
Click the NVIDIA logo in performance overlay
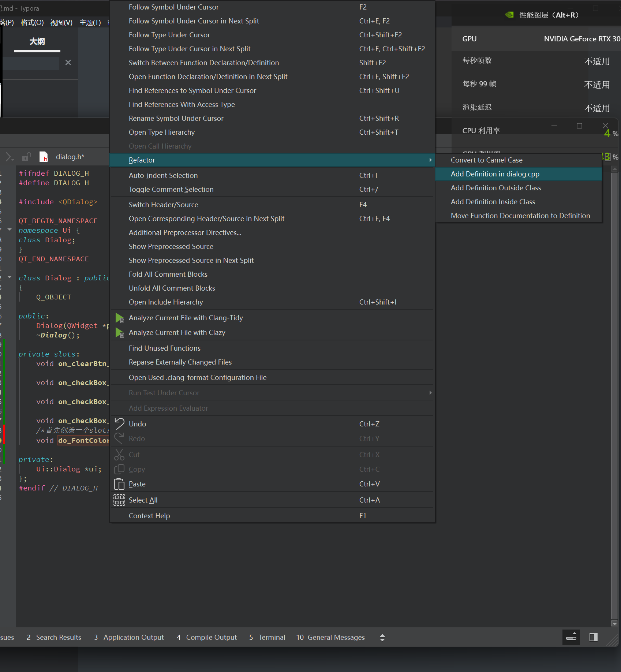click(509, 15)
